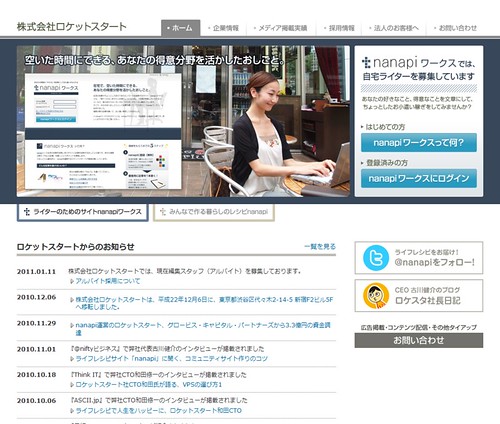Click the nanapi works site screenshot in the hero banner

click(x=103, y=131)
